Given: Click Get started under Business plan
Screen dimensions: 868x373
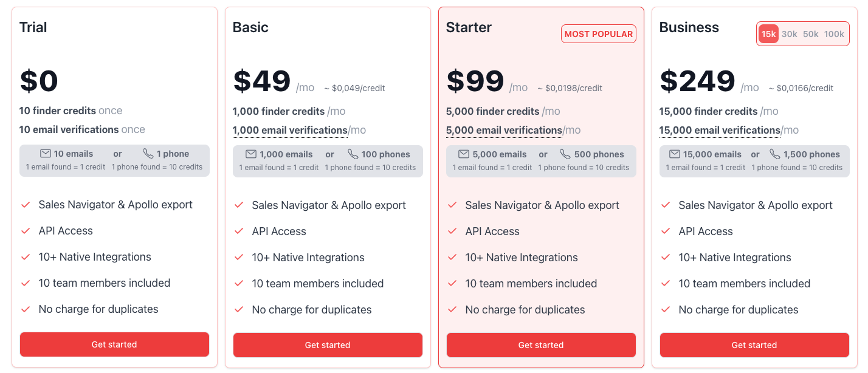Looking at the screenshot, I should pos(754,345).
